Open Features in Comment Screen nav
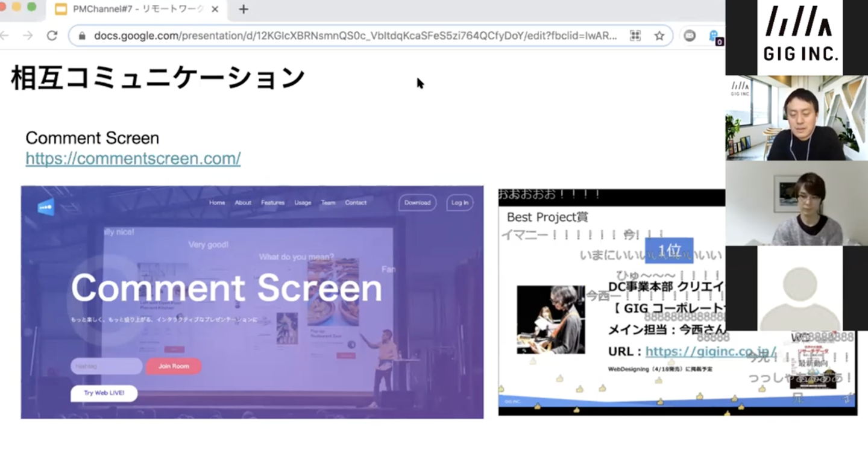Image resolution: width=868 pixels, height=462 pixels. 272,202
